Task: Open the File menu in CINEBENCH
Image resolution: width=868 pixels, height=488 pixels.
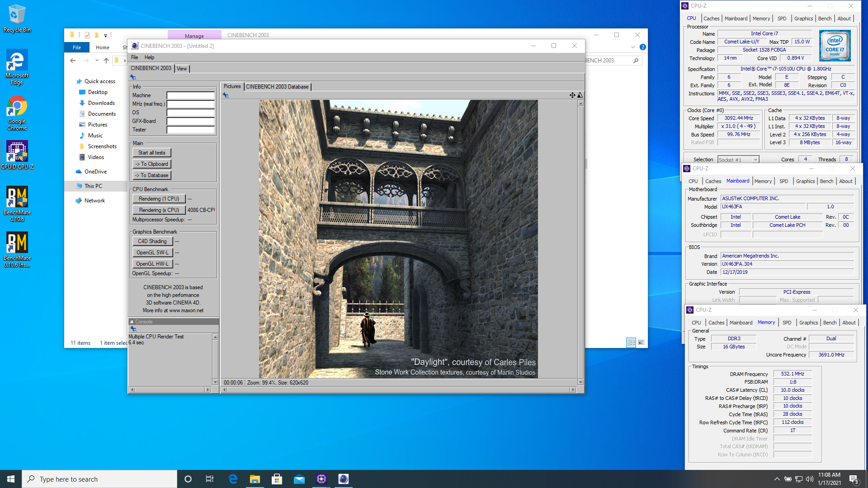Action: pos(135,57)
